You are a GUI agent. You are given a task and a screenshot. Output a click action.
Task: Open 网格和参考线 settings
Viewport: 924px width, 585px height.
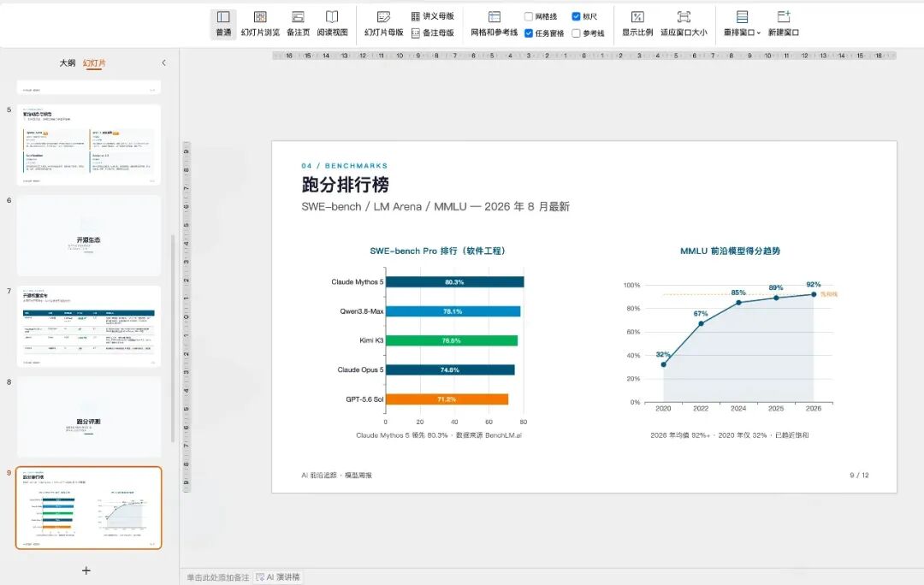(494, 24)
